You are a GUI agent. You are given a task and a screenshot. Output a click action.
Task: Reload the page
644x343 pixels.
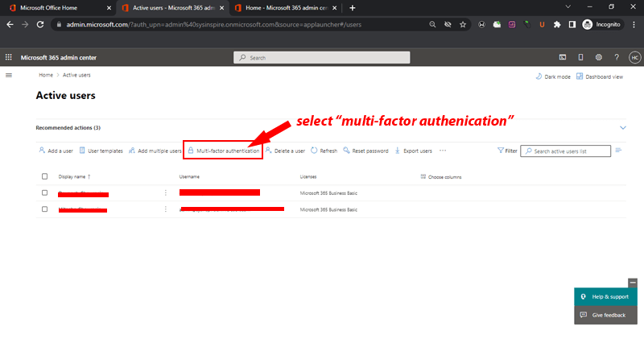40,25
